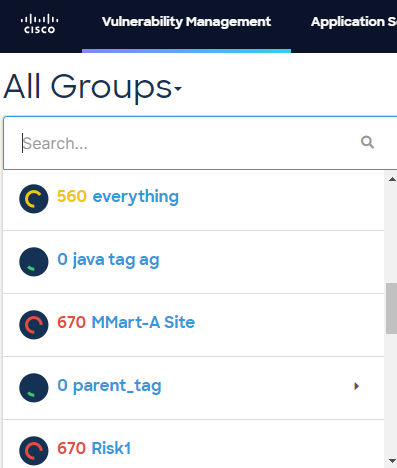
Task: Click the Cisco logo
Action: (39, 23)
